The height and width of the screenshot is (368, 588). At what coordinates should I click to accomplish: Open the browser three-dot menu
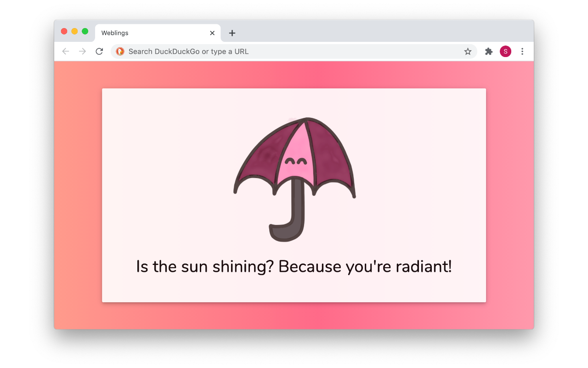click(522, 52)
